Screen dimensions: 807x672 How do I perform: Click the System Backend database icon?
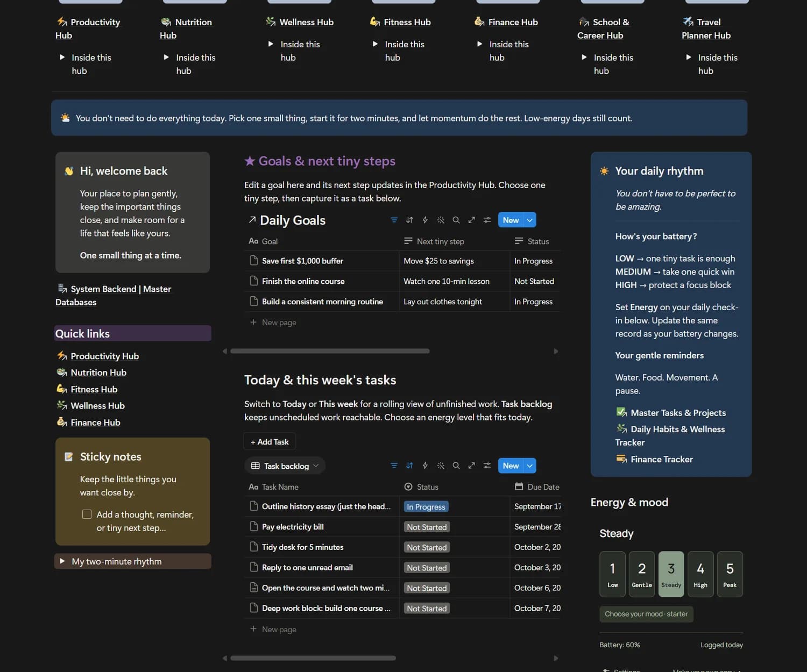62,289
